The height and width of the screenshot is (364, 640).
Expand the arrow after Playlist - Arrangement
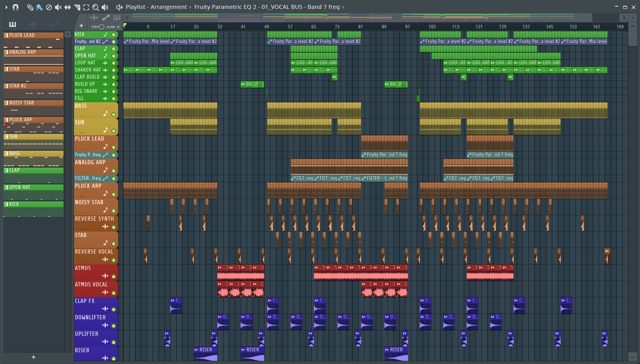pyautogui.click(x=190, y=7)
